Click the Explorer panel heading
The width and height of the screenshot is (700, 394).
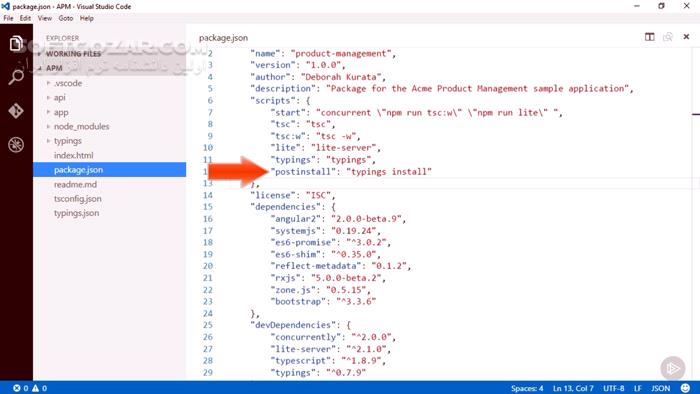62,38
